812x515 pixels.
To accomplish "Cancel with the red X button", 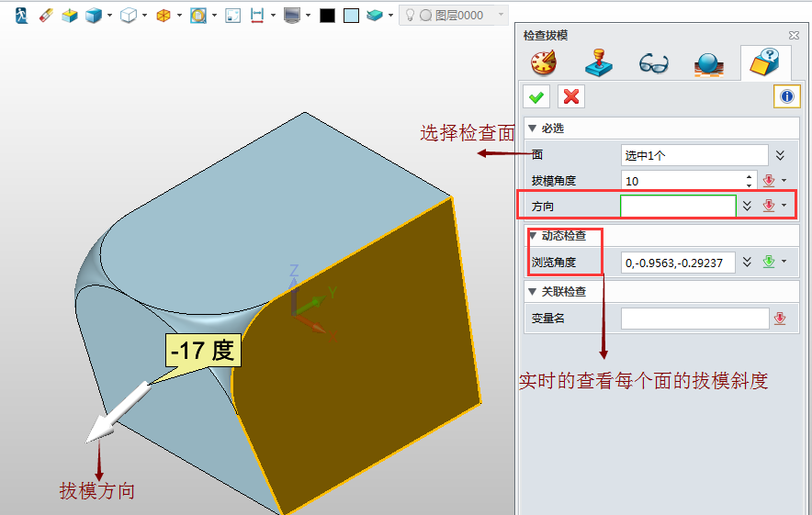I will [571, 96].
